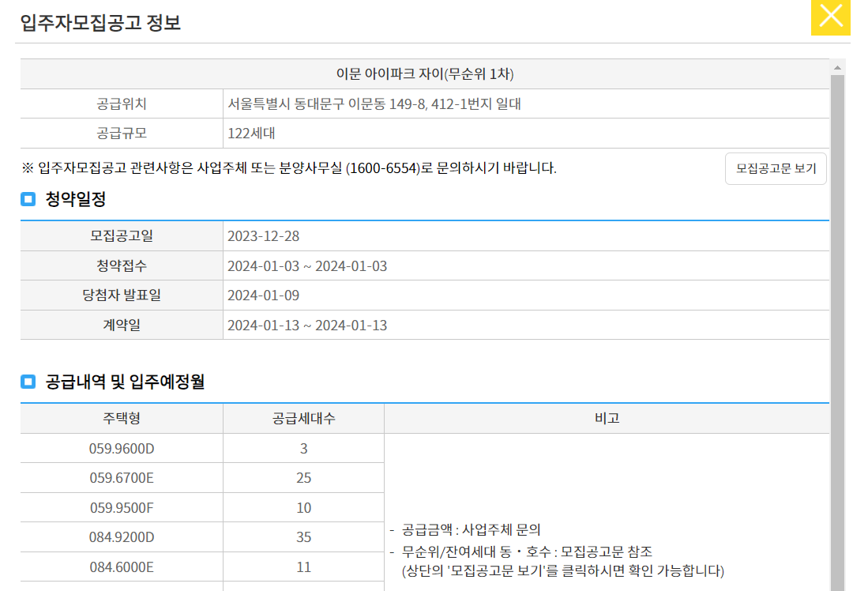Click the 공급내역 및 입주예정월 heading

point(125,382)
